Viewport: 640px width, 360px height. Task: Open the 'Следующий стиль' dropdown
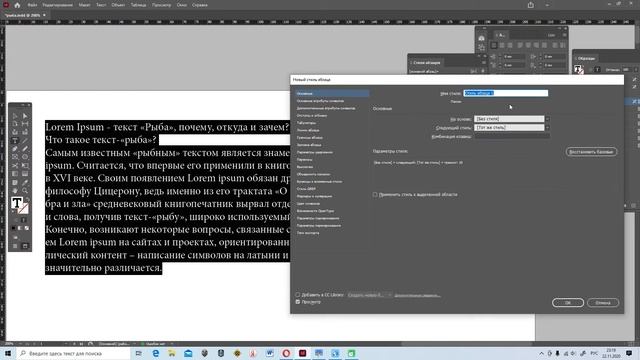click(x=512, y=128)
